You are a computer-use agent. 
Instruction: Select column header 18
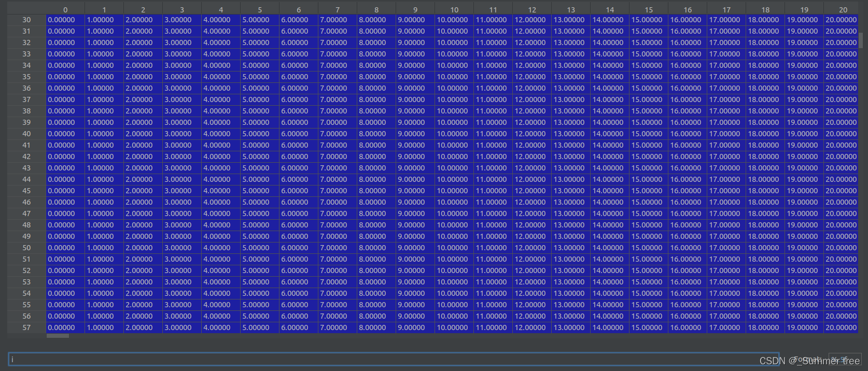pyautogui.click(x=765, y=9)
